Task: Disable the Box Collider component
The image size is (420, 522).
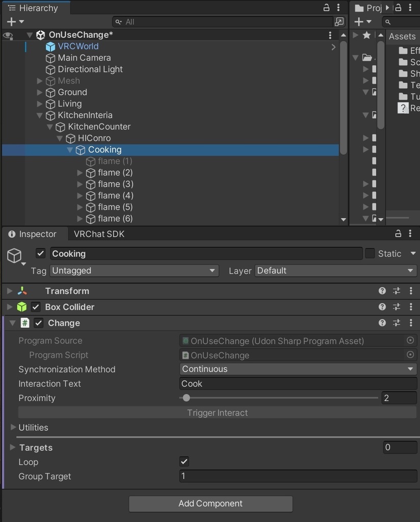Action: [36, 307]
